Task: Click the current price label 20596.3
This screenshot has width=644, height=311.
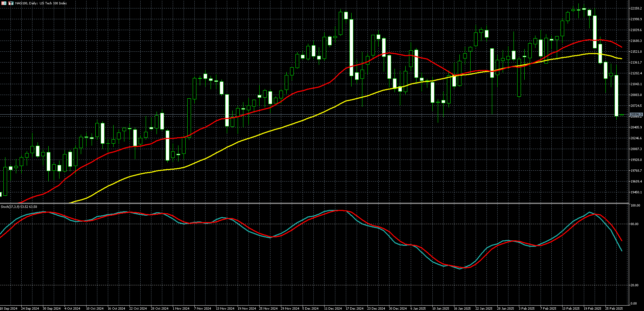Action: 636,115
